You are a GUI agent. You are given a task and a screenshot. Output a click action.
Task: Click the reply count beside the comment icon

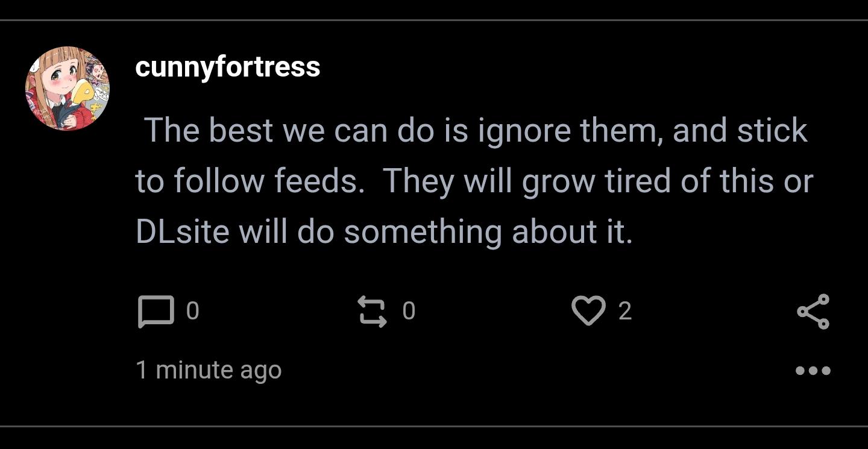(192, 311)
